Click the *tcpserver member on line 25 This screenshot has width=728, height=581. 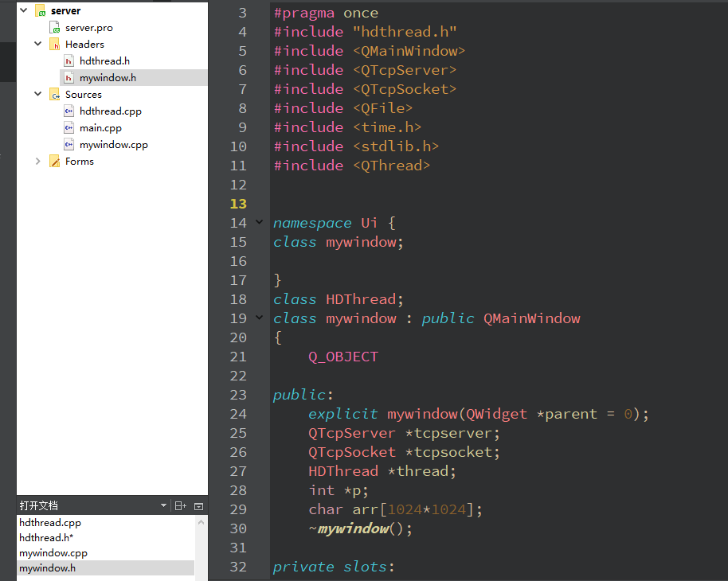[x=452, y=433]
